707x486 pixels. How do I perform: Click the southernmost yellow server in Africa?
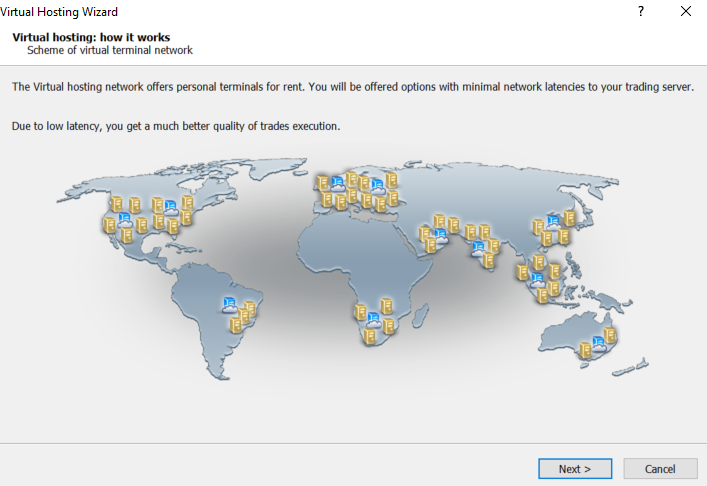point(370,337)
